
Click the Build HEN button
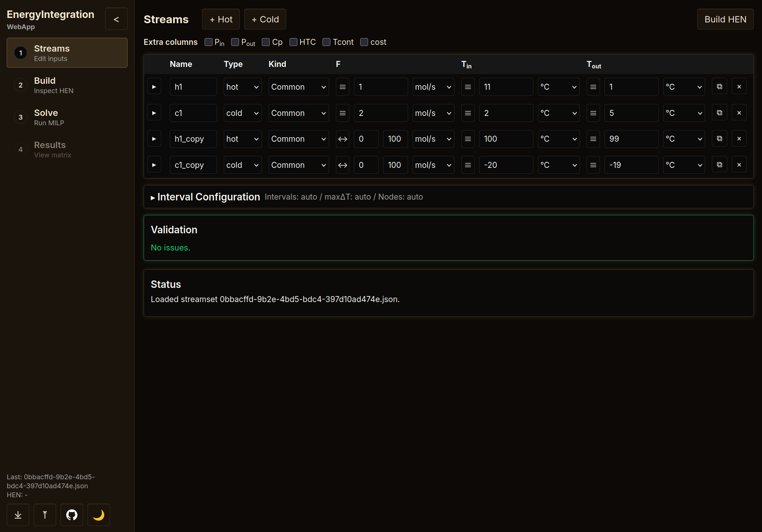(725, 19)
